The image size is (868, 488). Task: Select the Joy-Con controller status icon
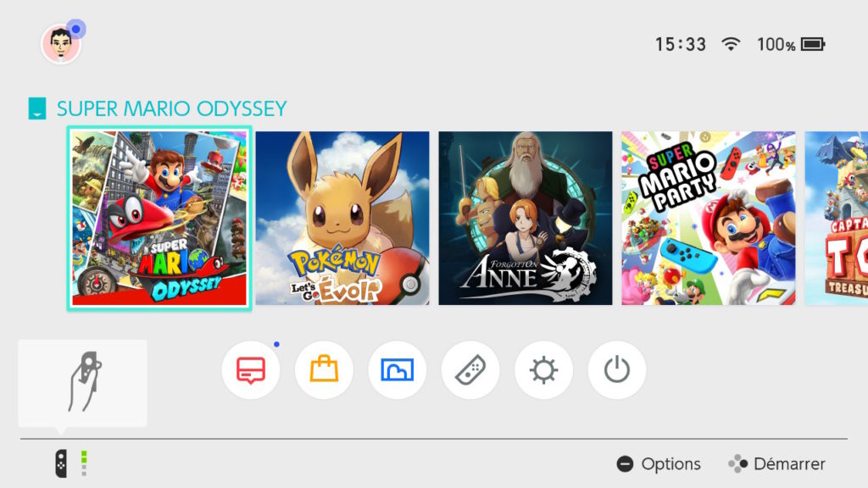coord(61,463)
